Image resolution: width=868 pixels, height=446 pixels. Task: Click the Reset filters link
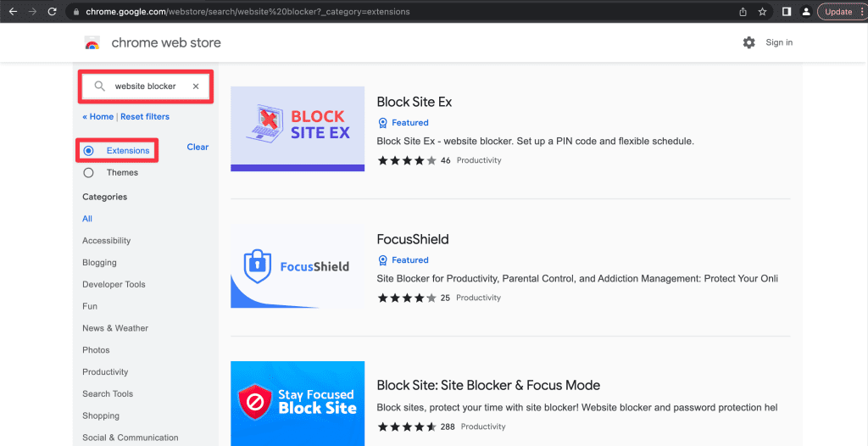tap(145, 117)
